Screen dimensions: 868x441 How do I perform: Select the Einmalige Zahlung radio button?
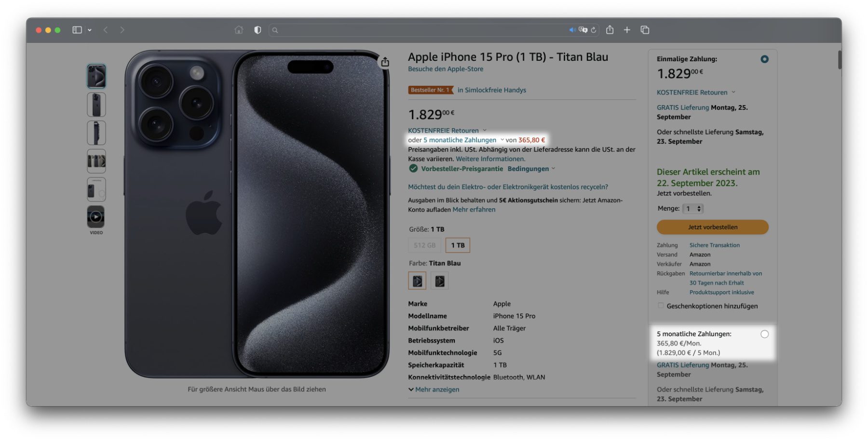tap(764, 59)
